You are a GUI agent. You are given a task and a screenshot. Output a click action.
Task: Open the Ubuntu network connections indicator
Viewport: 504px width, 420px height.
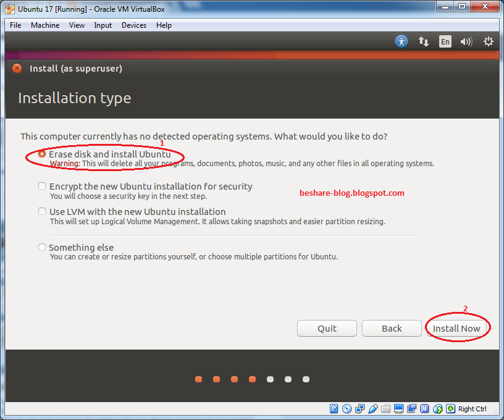423,41
